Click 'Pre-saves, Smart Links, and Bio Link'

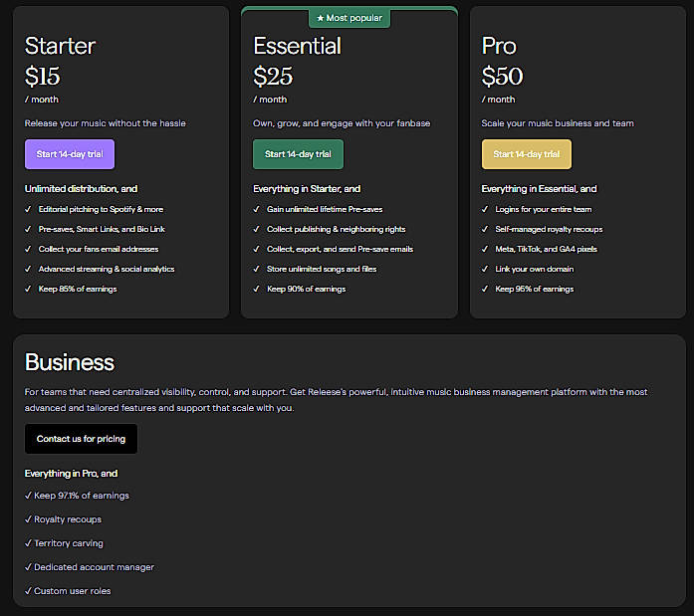coord(102,229)
